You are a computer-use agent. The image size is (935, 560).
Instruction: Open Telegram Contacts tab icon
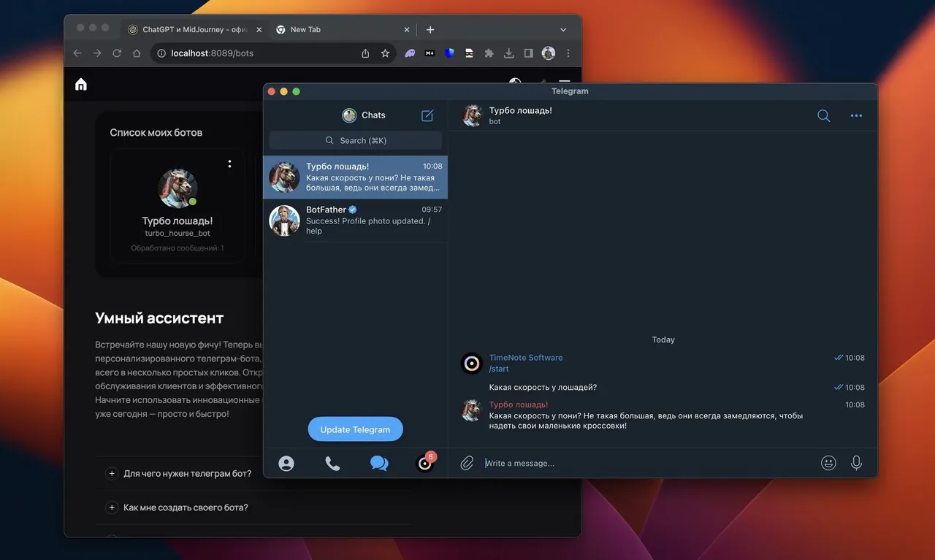(286, 463)
